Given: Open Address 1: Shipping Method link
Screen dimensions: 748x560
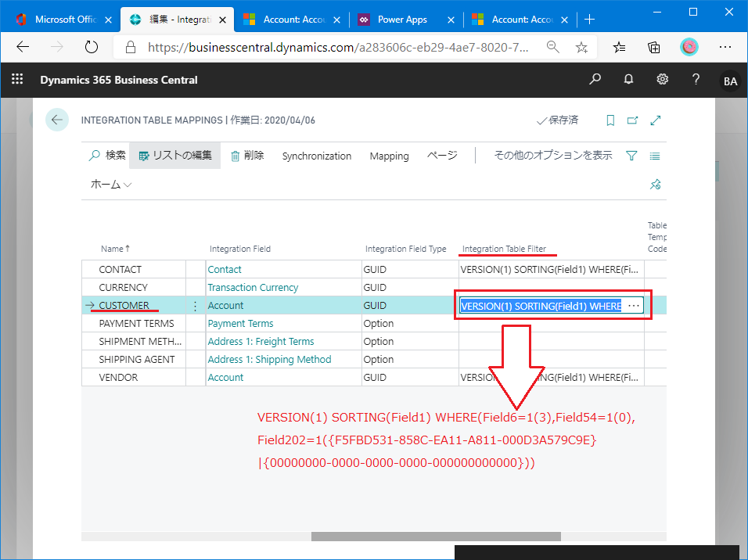Looking at the screenshot, I should [x=269, y=360].
